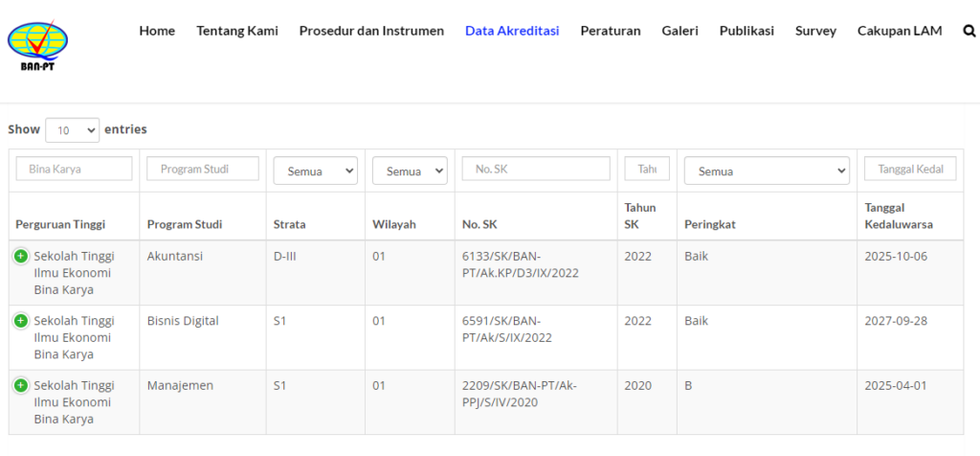
Task: Open the Wilayah filter dropdown
Action: 410,171
